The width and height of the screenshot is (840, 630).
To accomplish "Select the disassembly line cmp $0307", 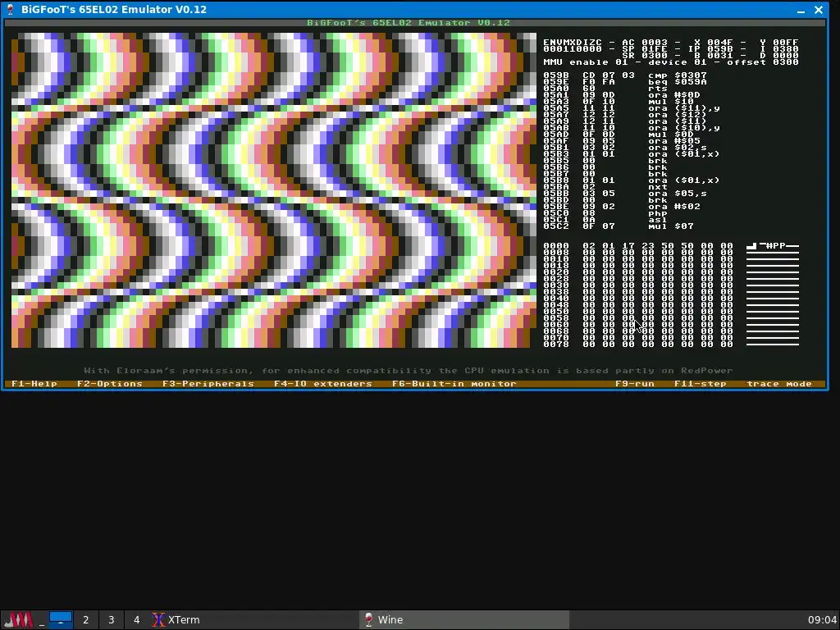I will 625,75.
